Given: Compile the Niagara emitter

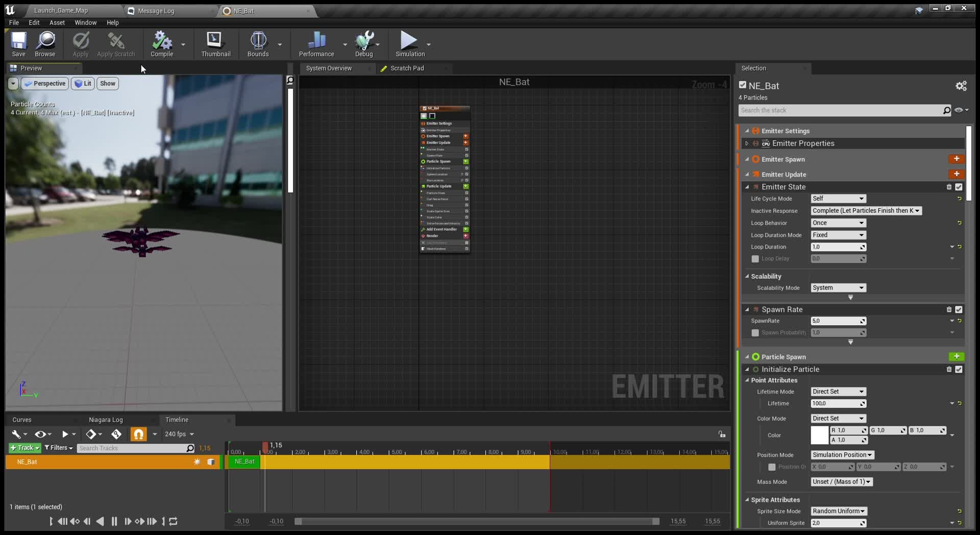Looking at the screenshot, I should click(x=162, y=44).
